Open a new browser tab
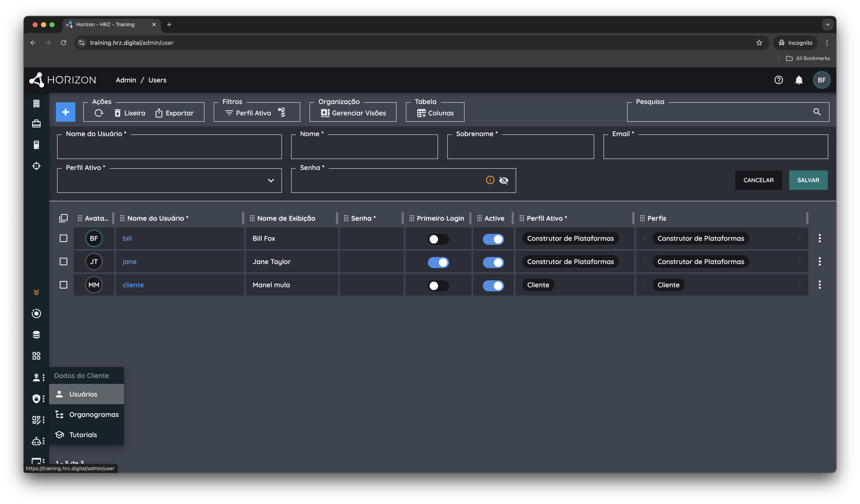 point(169,25)
